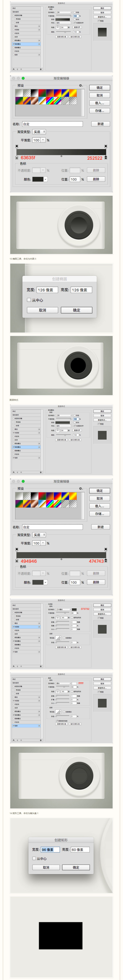Screen dimensions: 123x980
Task: Click 确定 in layer style dialog showing 373732
Action: tap(102, 606)
